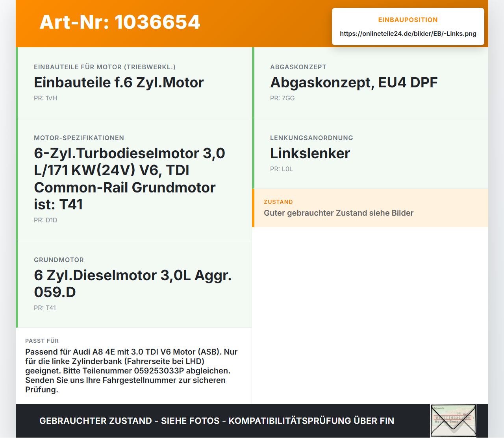This screenshot has width=504, height=438.
Task: Click the onlineteile24.de Links.png URL text
Action: (x=408, y=33)
